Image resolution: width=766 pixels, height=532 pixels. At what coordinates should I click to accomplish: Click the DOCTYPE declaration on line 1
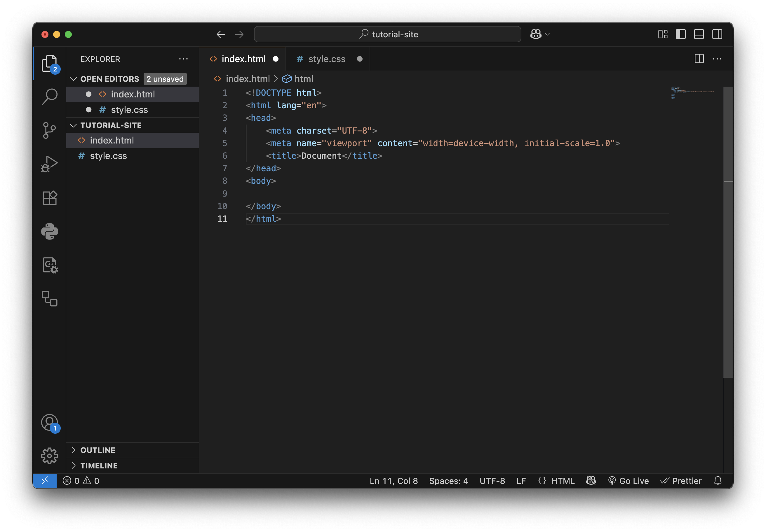pos(283,93)
